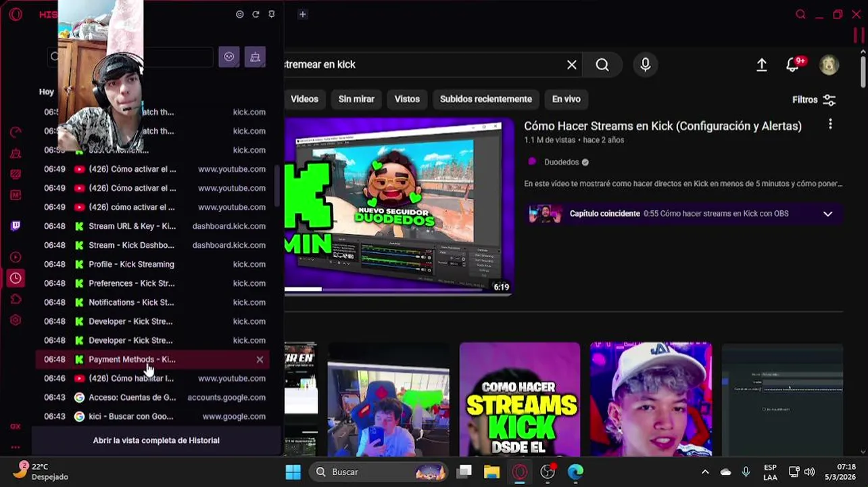Open the weather widget 22°C Despejado

42,471
